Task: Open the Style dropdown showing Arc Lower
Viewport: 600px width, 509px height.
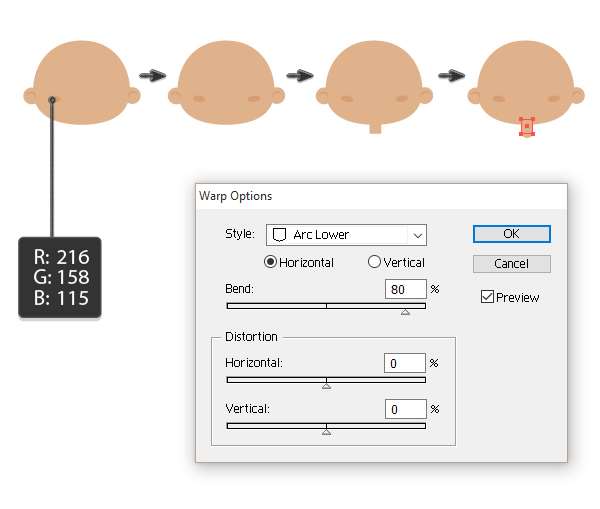Action: tap(346, 235)
